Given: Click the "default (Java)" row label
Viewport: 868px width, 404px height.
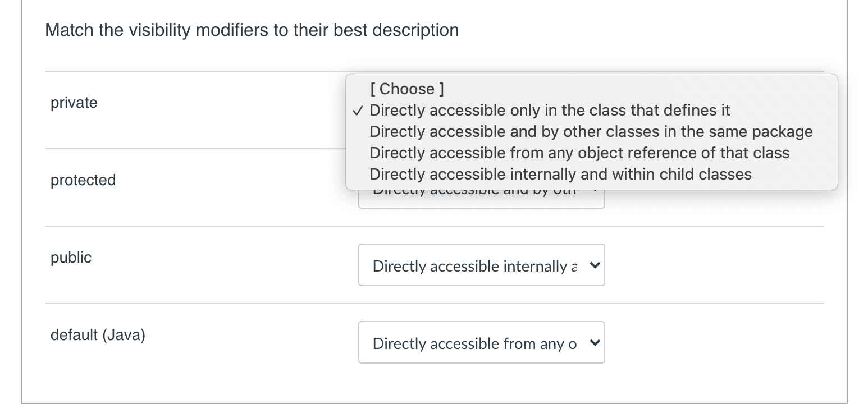Looking at the screenshot, I should (x=97, y=334).
